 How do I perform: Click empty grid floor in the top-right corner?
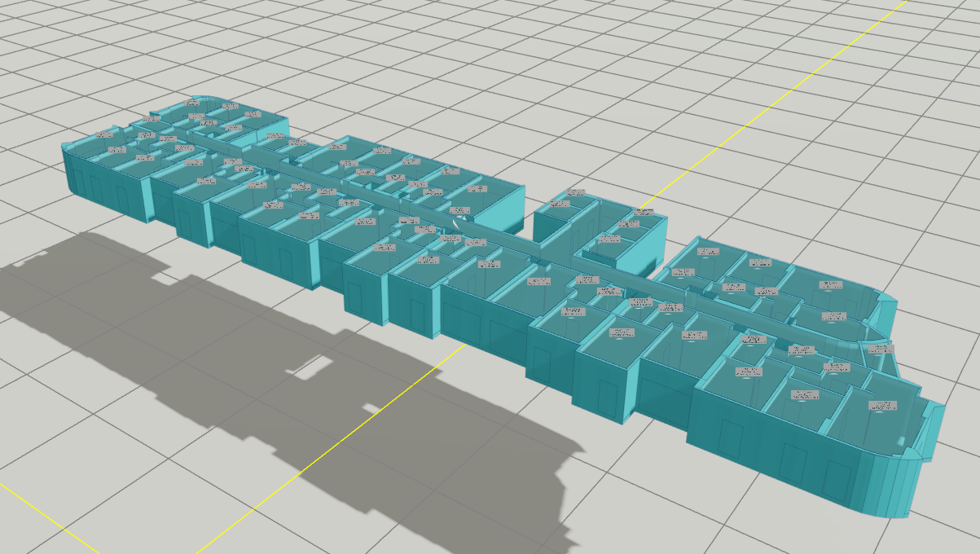pyautogui.click(x=937, y=49)
